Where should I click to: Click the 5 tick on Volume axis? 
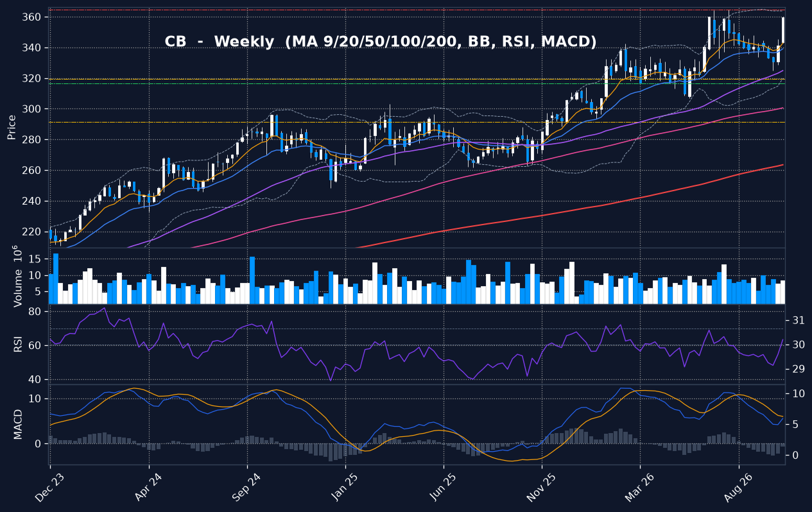[39, 292]
